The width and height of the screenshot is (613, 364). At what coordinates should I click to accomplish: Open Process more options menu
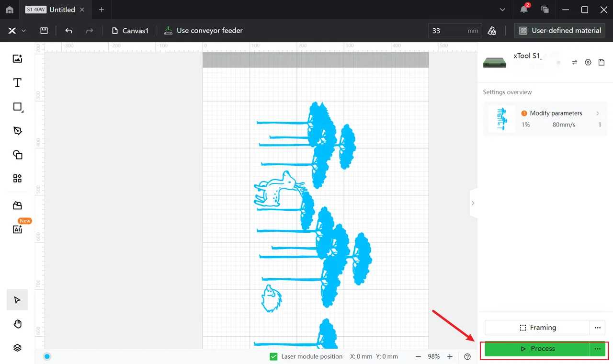pos(598,349)
